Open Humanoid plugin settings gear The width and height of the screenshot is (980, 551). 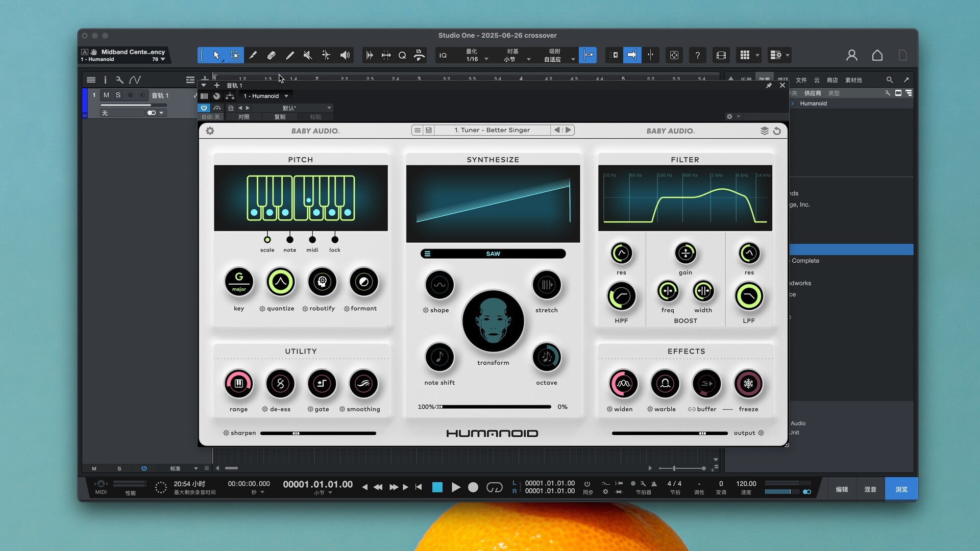tap(210, 131)
